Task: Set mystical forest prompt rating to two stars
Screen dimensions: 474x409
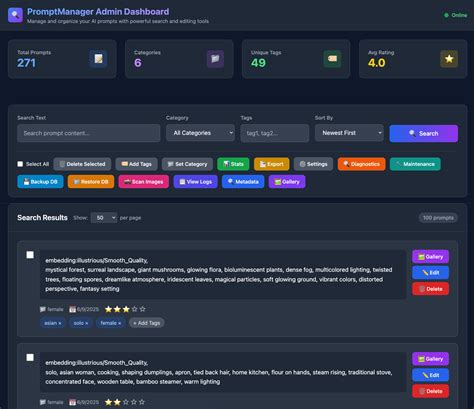Action: tap(117, 309)
